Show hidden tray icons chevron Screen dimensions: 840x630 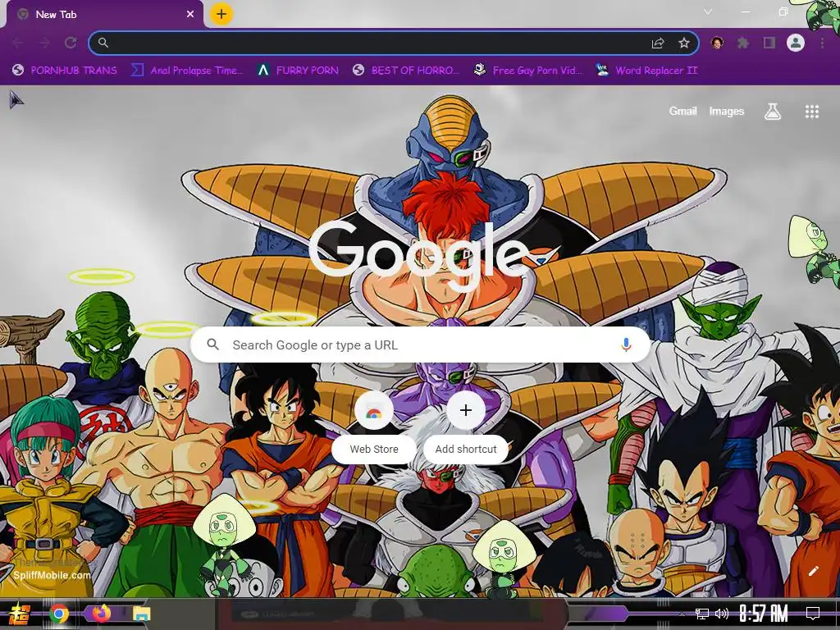(682, 614)
